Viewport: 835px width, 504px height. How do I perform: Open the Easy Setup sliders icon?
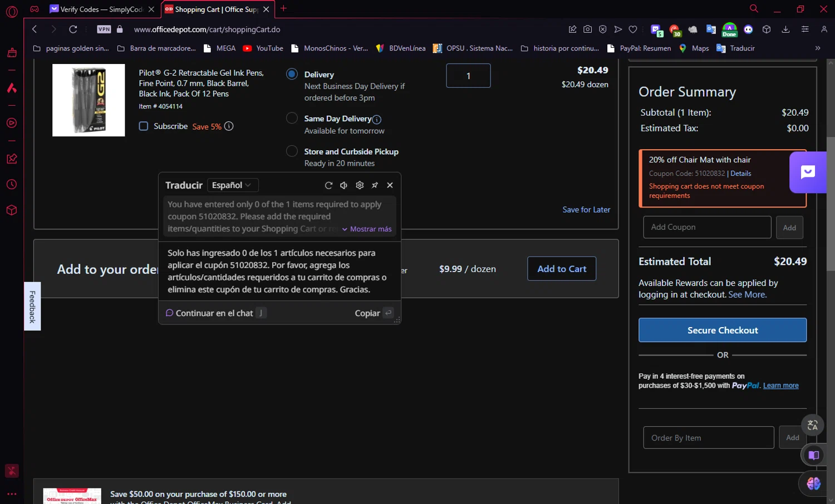point(805,29)
